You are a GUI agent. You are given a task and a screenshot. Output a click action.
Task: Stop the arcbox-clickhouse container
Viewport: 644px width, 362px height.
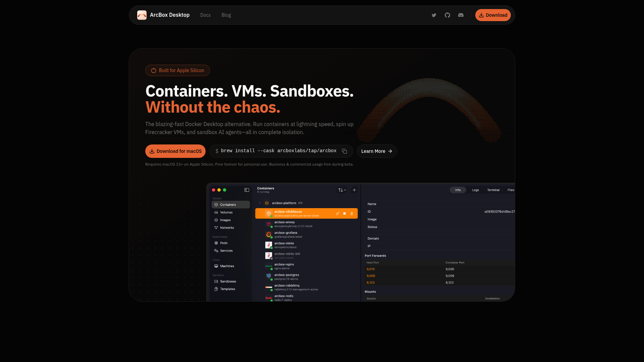pyautogui.click(x=344, y=213)
